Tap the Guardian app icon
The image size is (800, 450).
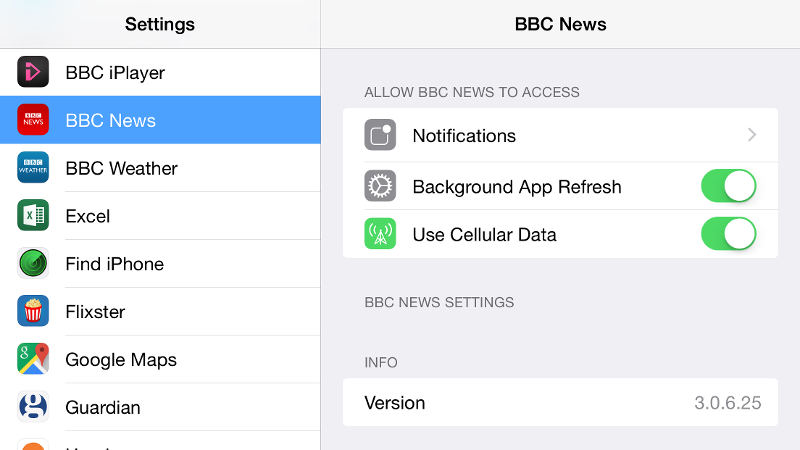(x=33, y=407)
